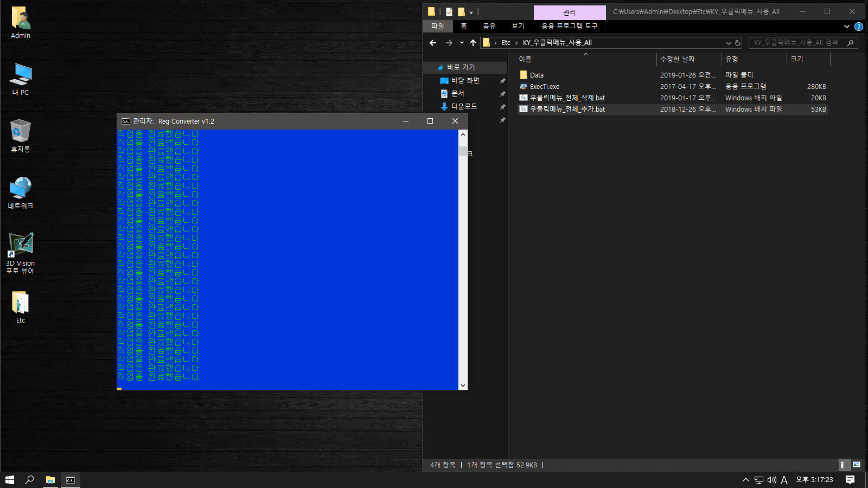The image size is (868, 488).
Task: Open the 홈 ribbon tab
Action: (464, 26)
